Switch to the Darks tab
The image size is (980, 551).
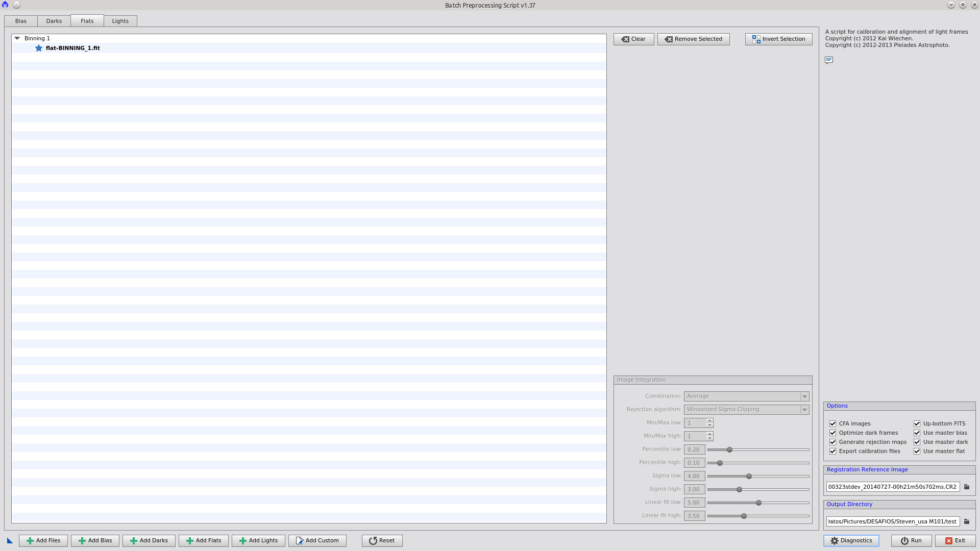point(54,21)
